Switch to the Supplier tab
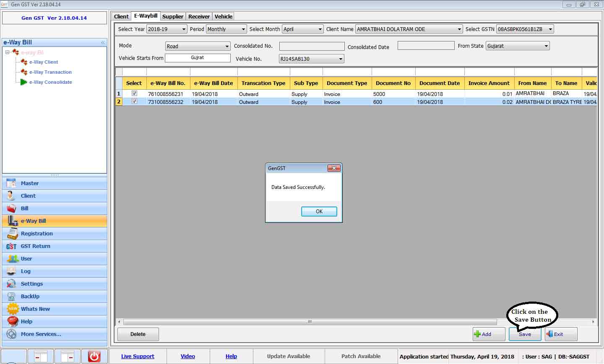Screen dimensions: 604x364 pos(172,16)
